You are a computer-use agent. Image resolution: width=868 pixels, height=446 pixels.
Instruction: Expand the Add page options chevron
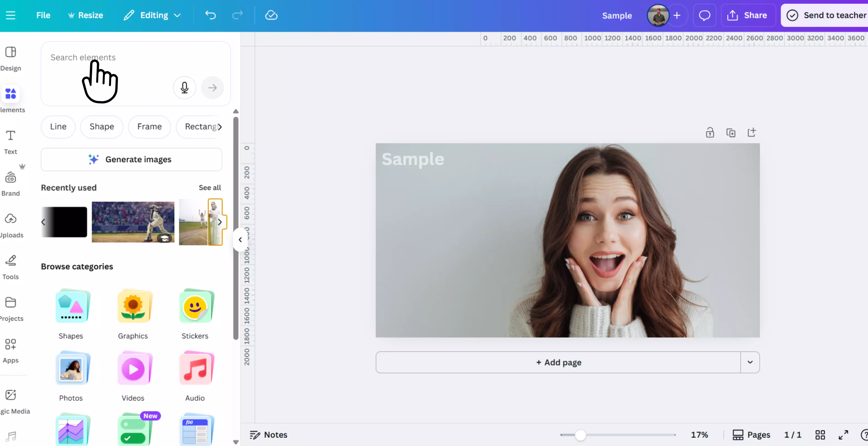(750, 362)
